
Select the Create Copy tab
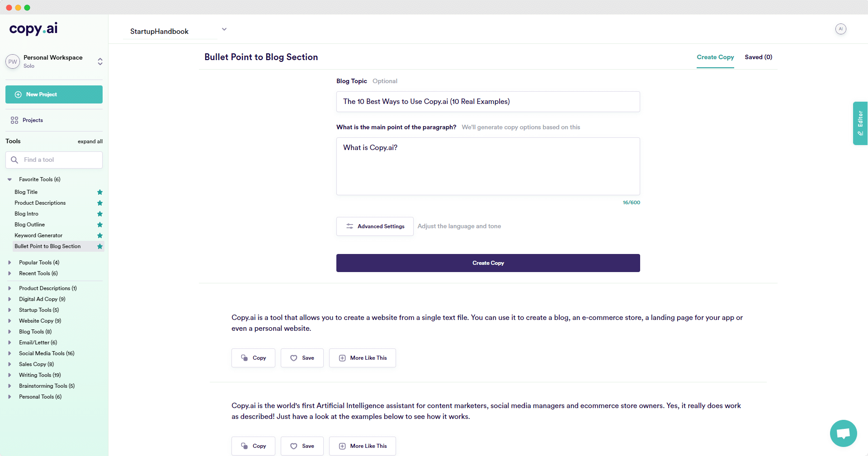pos(715,57)
